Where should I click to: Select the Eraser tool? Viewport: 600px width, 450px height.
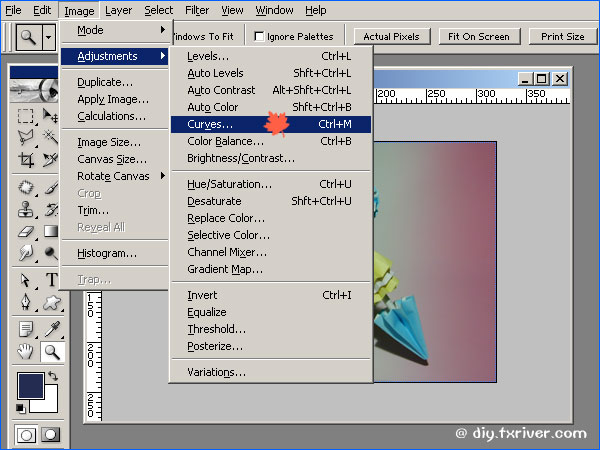point(25,232)
